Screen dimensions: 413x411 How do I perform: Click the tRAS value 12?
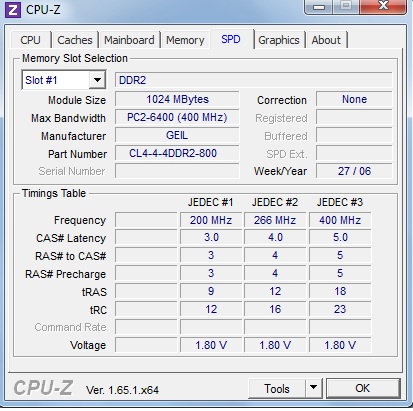[275, 291]
